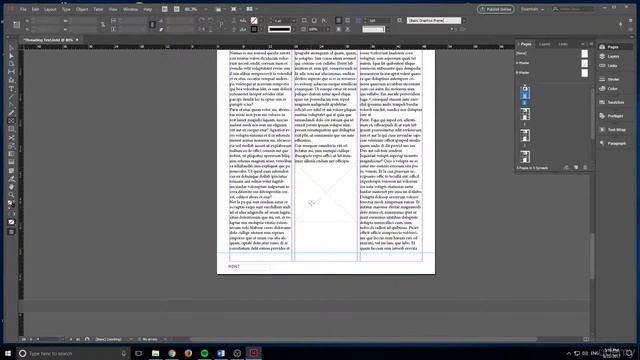Select the Direct Selection tool
This screenshot has height=360, width=640.
tap(11, 56)
